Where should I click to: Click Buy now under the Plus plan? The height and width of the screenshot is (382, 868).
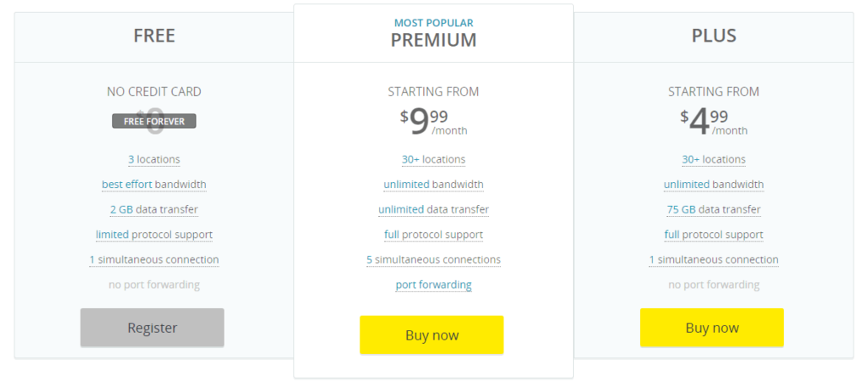[x=712, y=328]
